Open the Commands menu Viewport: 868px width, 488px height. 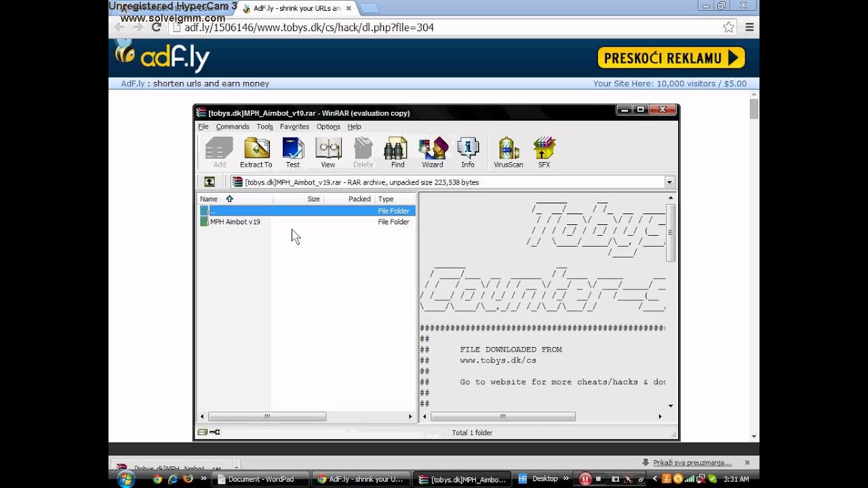(233, 127)
